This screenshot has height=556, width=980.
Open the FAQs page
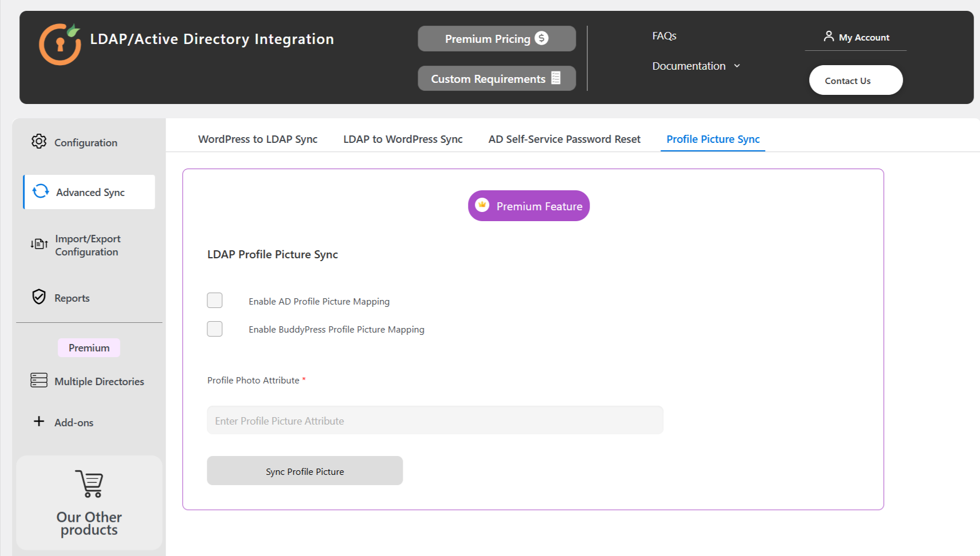[663, 35]
